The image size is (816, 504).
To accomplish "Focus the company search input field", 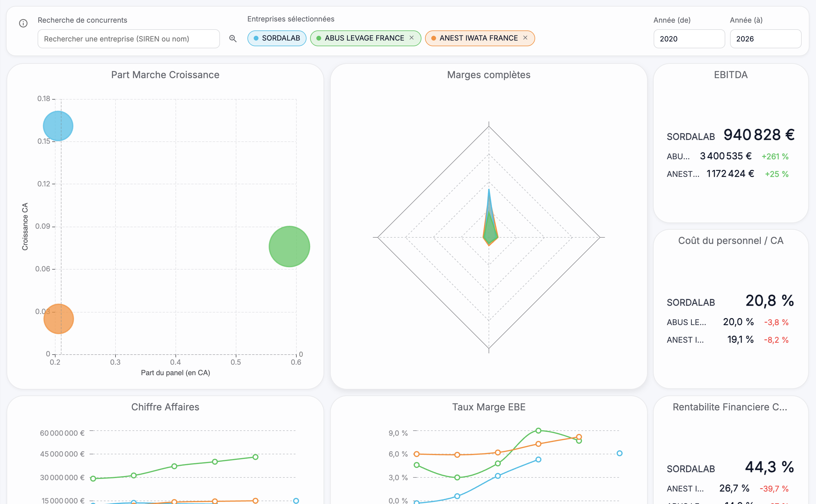I will point(128,39).
